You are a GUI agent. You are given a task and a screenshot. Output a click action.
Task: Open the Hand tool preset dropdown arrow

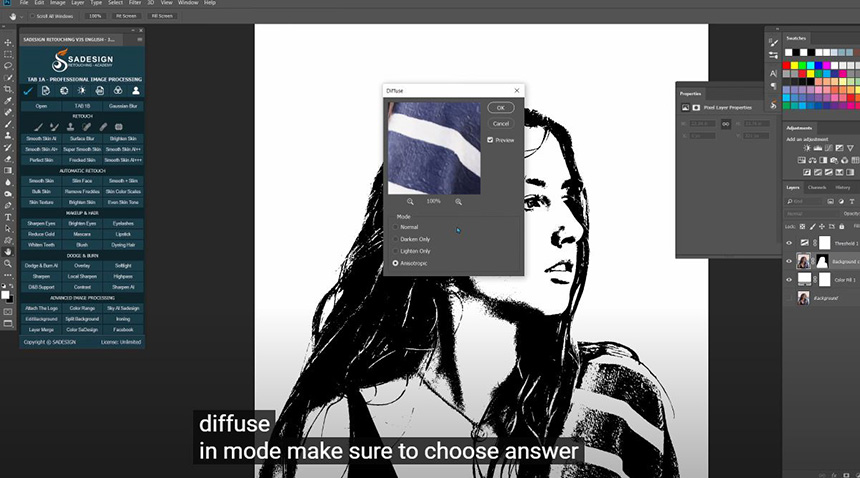pyautogui.click(x=21, y=16)
